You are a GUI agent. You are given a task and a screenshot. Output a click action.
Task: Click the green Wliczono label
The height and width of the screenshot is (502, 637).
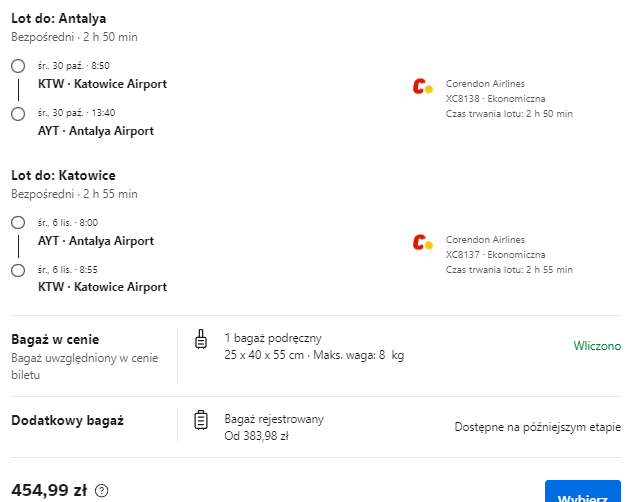pyautogui.click(x=597, y=346)
